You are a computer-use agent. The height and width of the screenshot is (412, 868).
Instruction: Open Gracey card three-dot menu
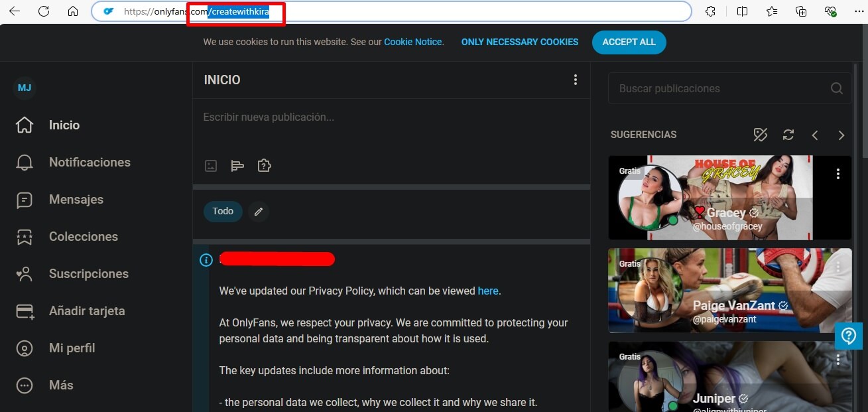pyautogui.click(x=838, y=174)
